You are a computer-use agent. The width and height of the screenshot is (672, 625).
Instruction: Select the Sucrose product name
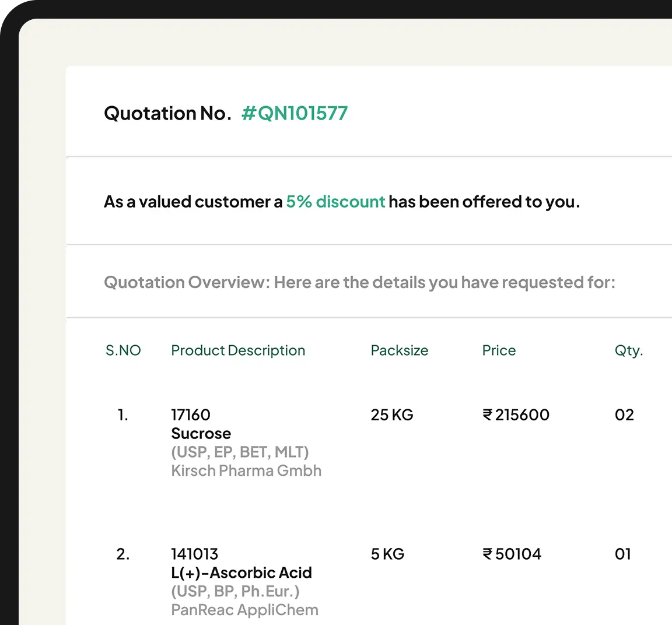201,434
